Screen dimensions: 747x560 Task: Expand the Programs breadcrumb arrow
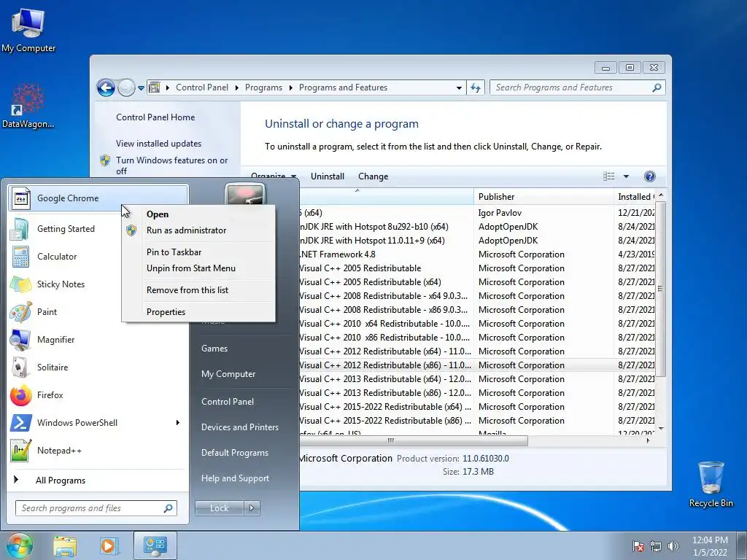click(290, 87)
